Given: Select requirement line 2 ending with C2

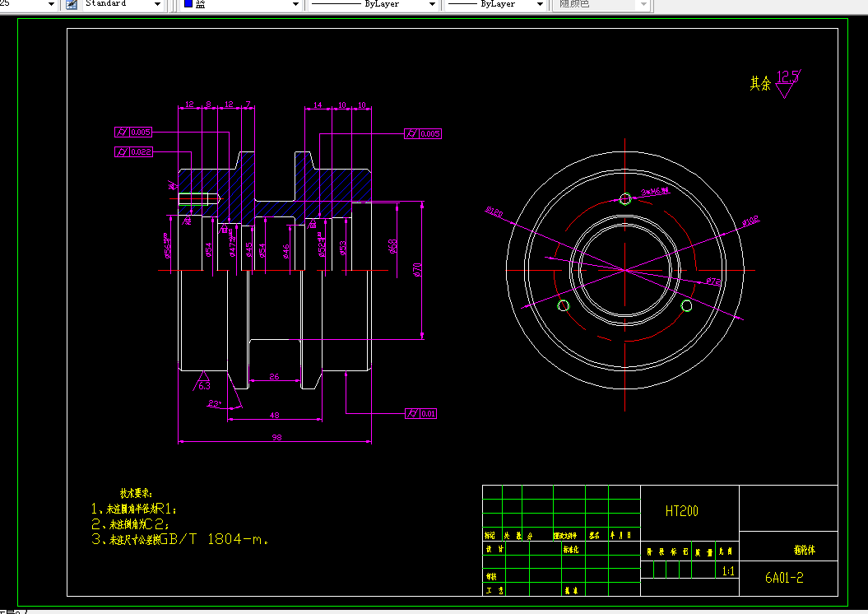Looking at the screenshot, I should point(130,523).
